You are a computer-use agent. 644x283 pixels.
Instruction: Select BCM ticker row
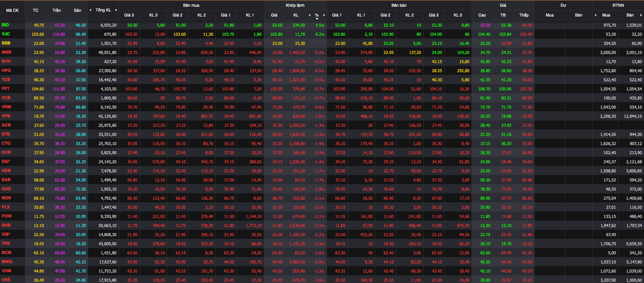6,253
